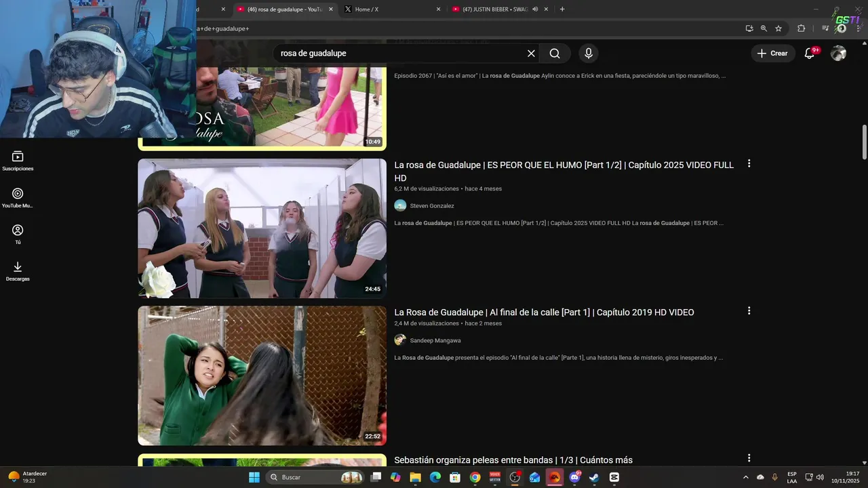Click the tray microphone icon

click(775, 477)
